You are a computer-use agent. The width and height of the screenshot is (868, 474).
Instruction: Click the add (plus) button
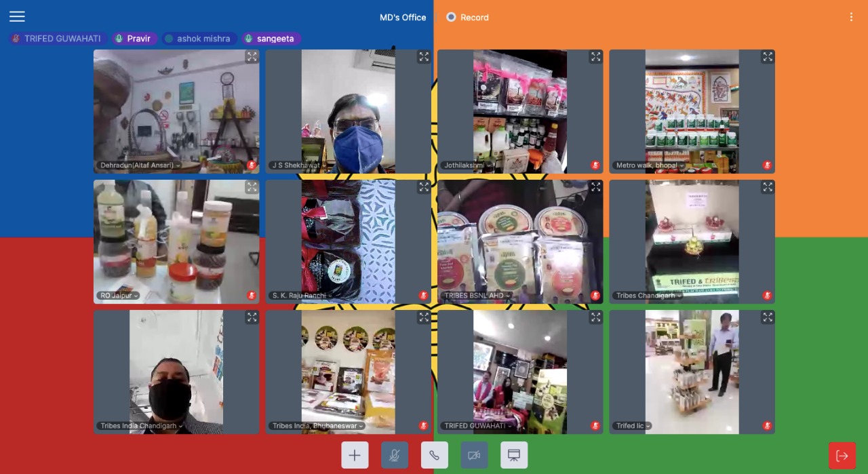(x=355, y=455)
